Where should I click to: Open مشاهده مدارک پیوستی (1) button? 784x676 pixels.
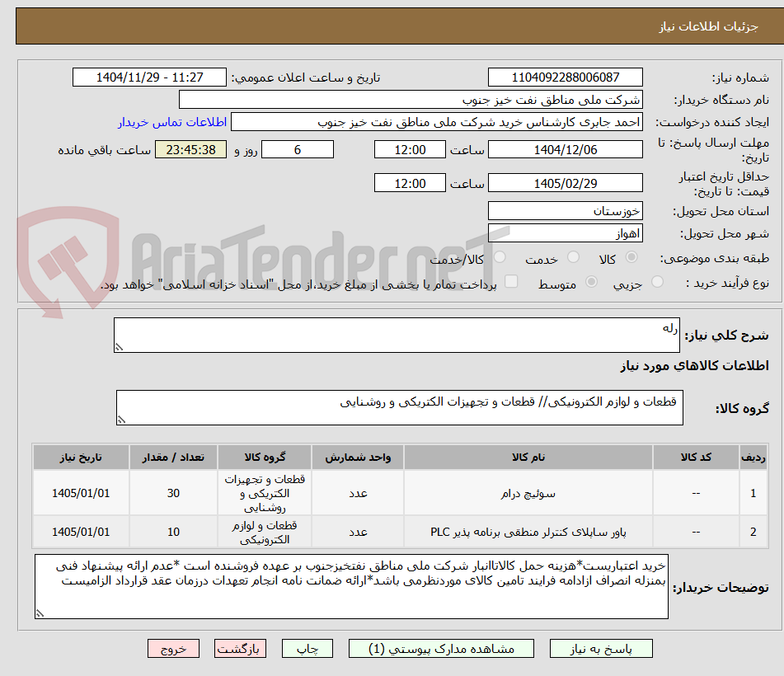coord(441,649)
